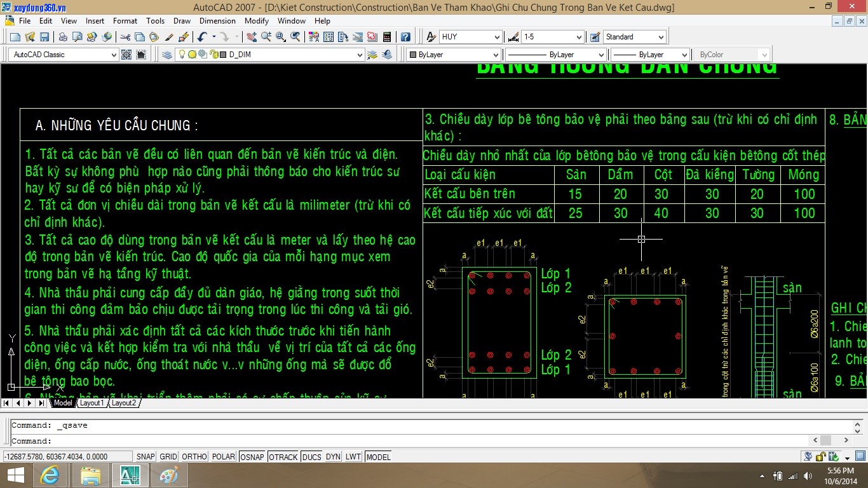The height and width of the screenshot is (488, 868).
Task: Open the File menu
Action: point(25,21)
